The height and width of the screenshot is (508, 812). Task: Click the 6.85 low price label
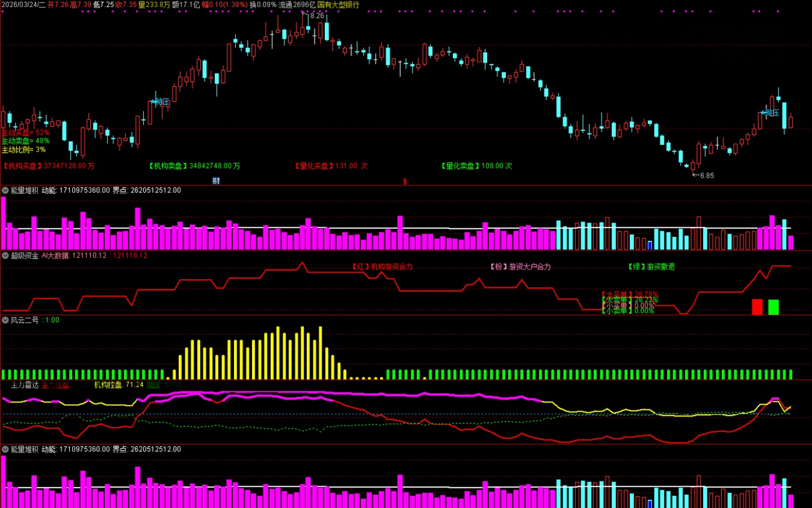706,175
